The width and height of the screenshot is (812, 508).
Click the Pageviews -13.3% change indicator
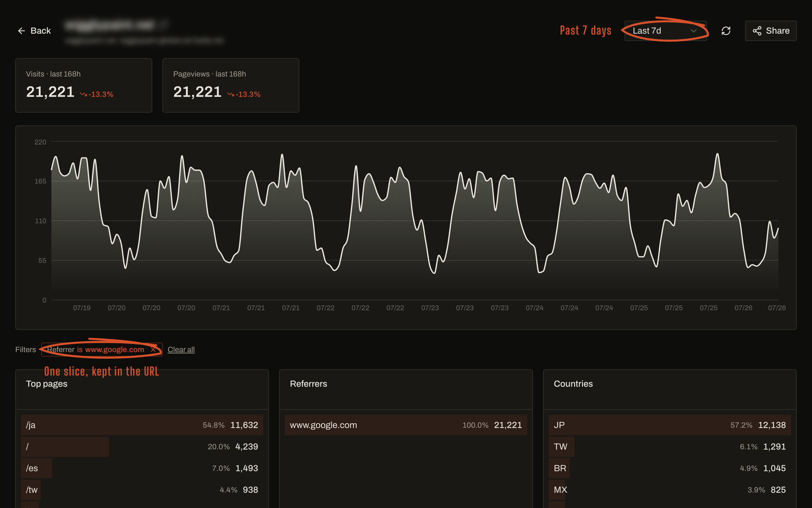pos(244,94)
